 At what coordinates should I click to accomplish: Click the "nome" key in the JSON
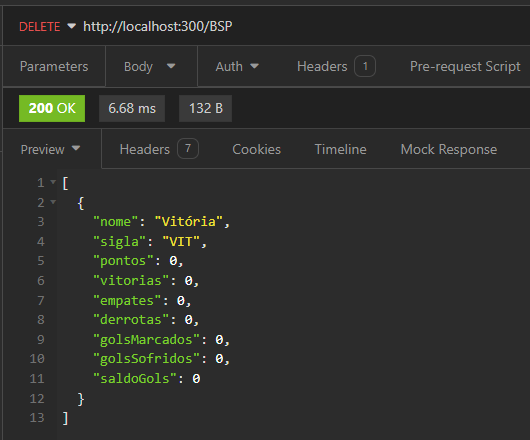click(116, 222)
